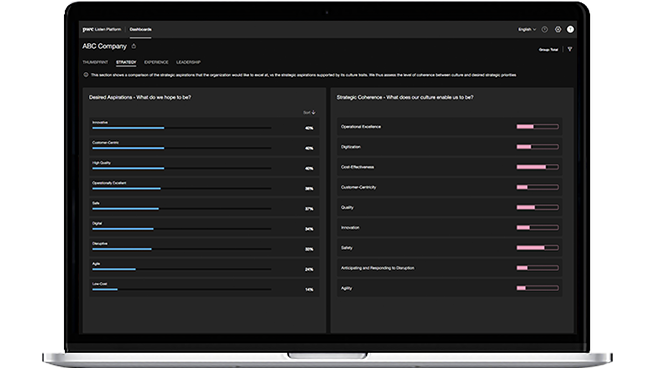Select the Strategy tab
The image size is (655, 368).
[126, 62]
